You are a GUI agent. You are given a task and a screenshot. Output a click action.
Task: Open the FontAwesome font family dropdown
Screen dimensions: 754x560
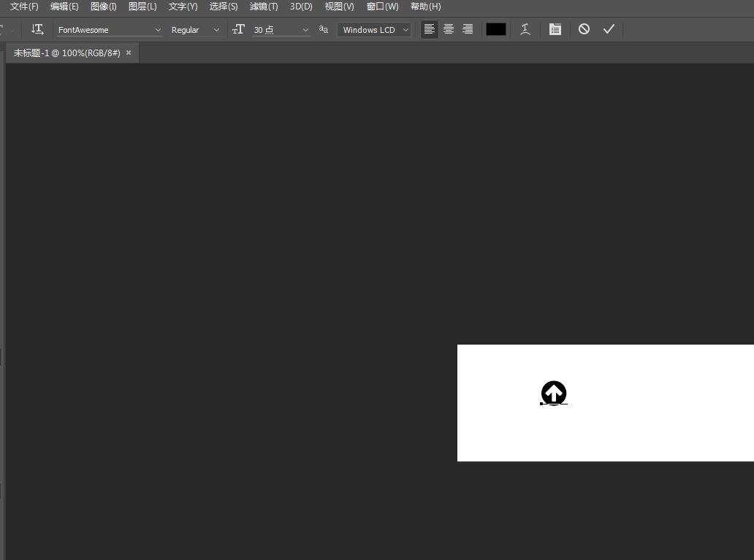coord(109,30)
